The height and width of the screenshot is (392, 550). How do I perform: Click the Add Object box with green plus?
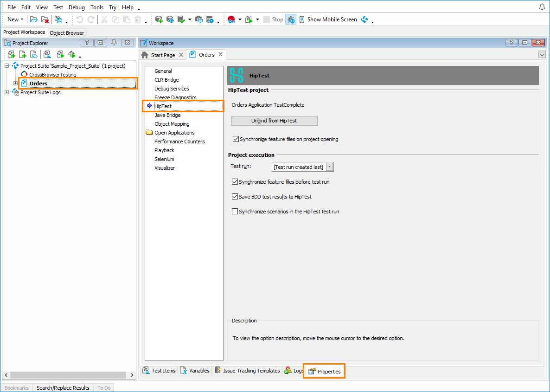(x=159, y=19)
